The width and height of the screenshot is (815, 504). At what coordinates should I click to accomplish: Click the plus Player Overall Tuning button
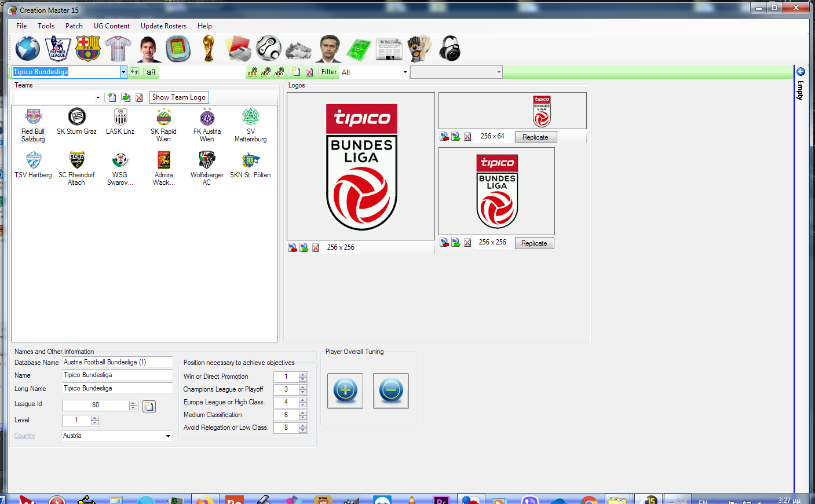345,390
